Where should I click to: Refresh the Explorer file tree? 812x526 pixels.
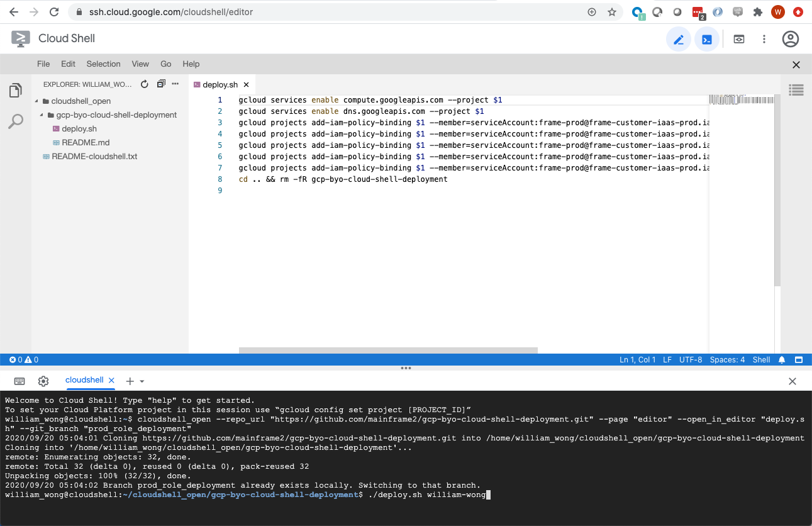click(144, 83)
